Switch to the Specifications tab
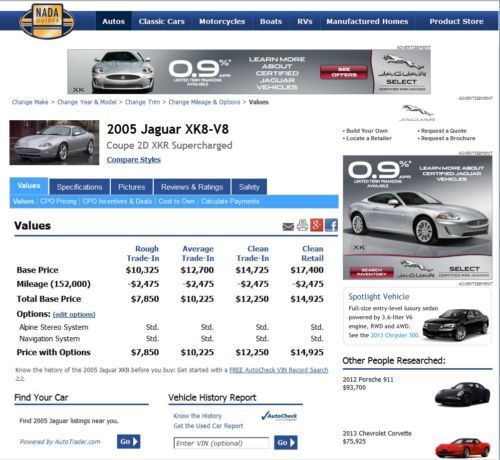Viewport: 500px width, 460px height. pyautogui.click(x=79, y=187)
